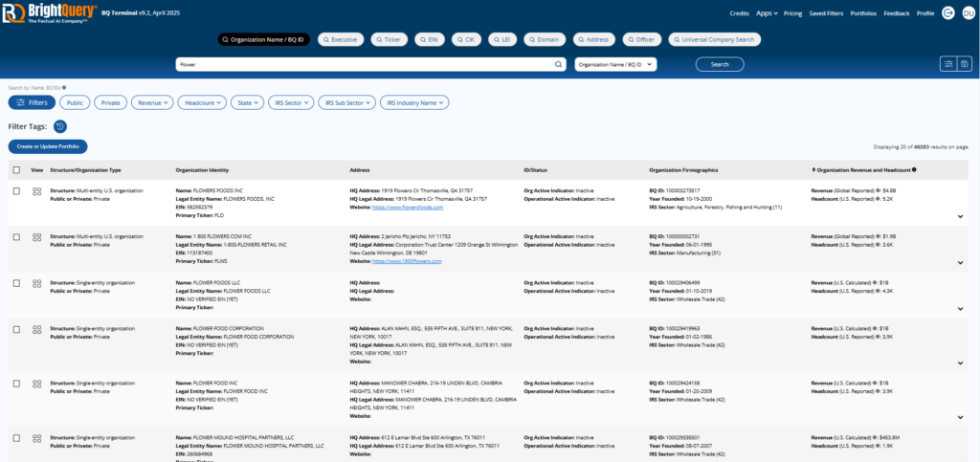980x462 pixels.
Task: Click the BrightQuery logo
Action: [x=50, y=12]
